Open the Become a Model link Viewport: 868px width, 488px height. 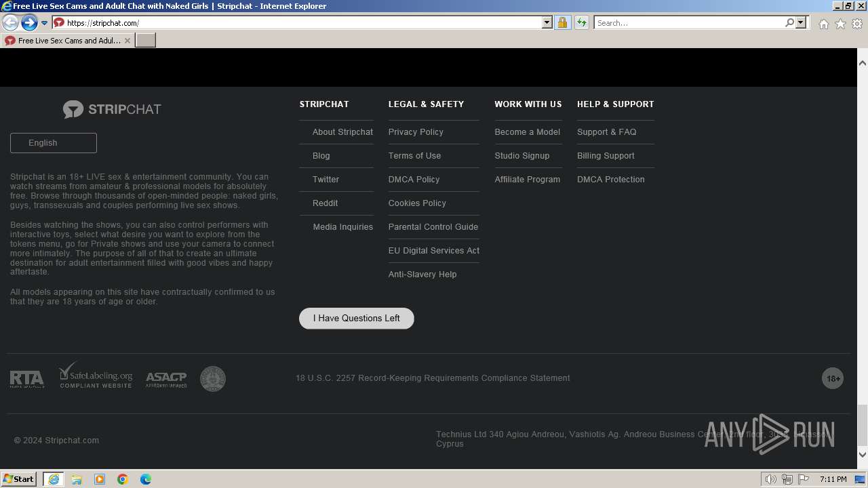point(528,132)
